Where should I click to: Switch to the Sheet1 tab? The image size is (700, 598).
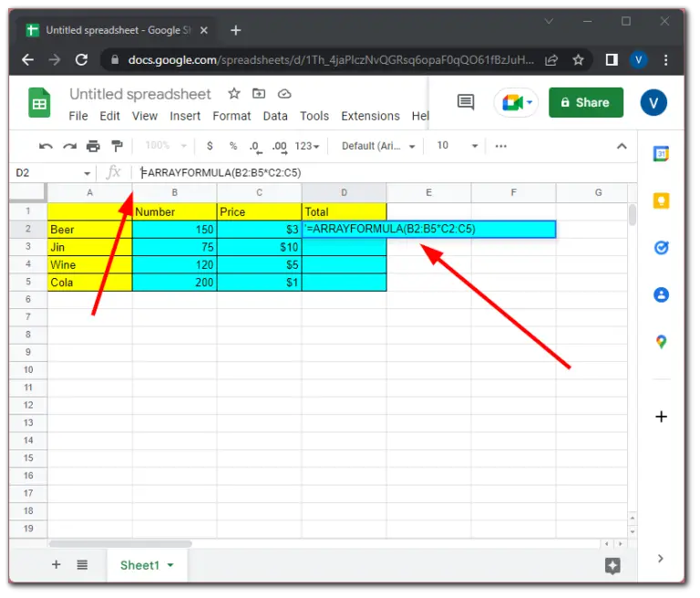[x=140, y=566]
